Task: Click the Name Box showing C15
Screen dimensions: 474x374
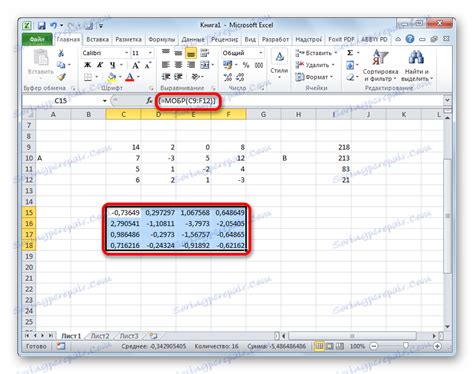Action: tap(61, 100)
